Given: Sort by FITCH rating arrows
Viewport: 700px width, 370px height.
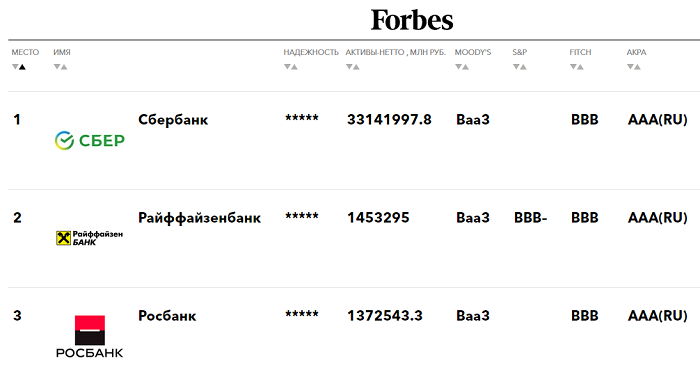Looking at the screenshot, I should coord(577,67).
